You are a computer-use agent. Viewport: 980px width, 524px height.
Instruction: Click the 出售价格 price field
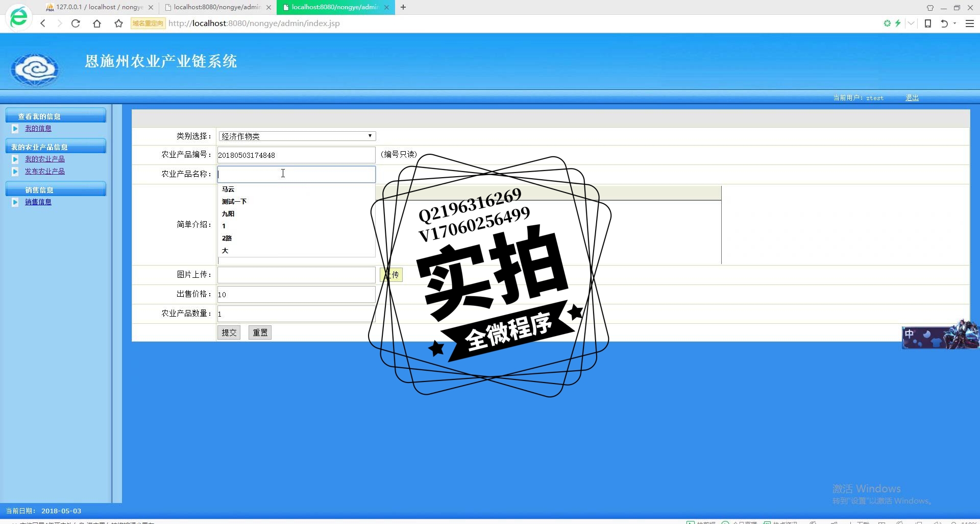pos(296,294)
